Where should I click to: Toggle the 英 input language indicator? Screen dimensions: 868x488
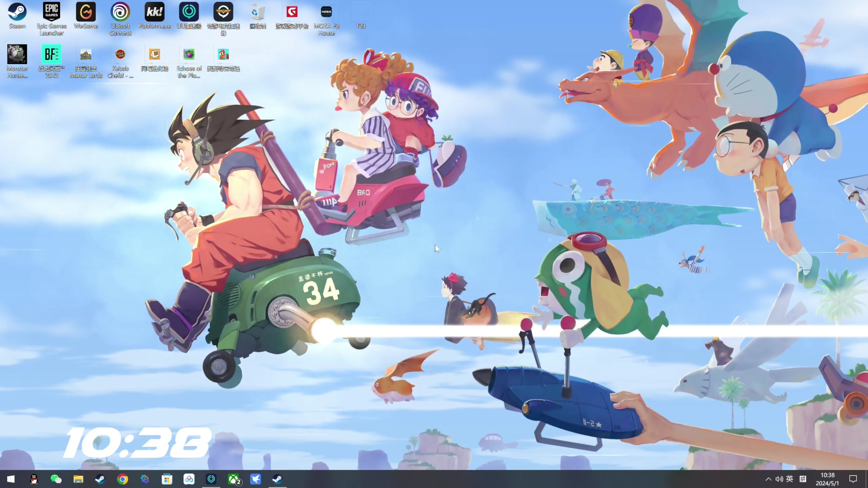click(x=790, y=479)
